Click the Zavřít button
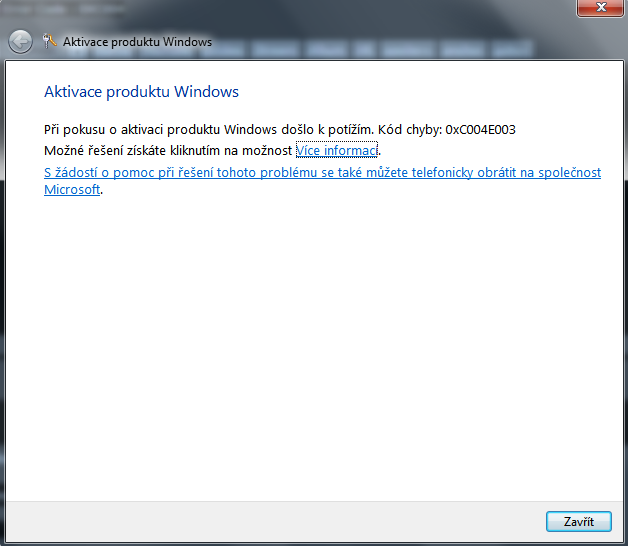The height and width of the screenshot is (546, 628). (579, 521)
